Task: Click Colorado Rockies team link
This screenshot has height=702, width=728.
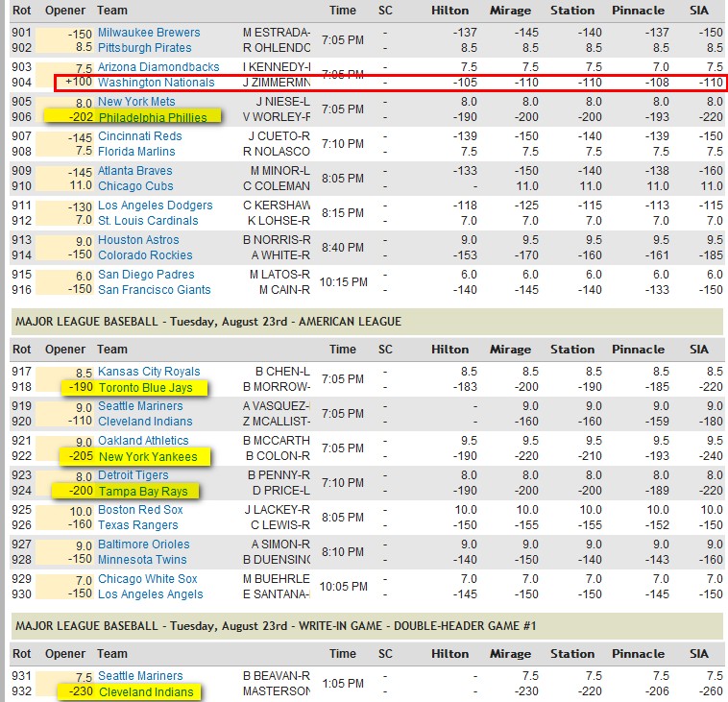Action: pyautogui.click(x=145, y=255)
